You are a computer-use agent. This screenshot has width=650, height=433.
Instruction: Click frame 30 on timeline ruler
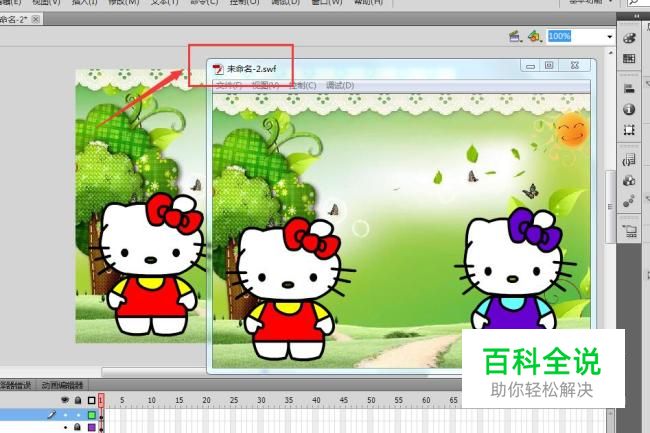pyautogui.click(x=261, y=400)
